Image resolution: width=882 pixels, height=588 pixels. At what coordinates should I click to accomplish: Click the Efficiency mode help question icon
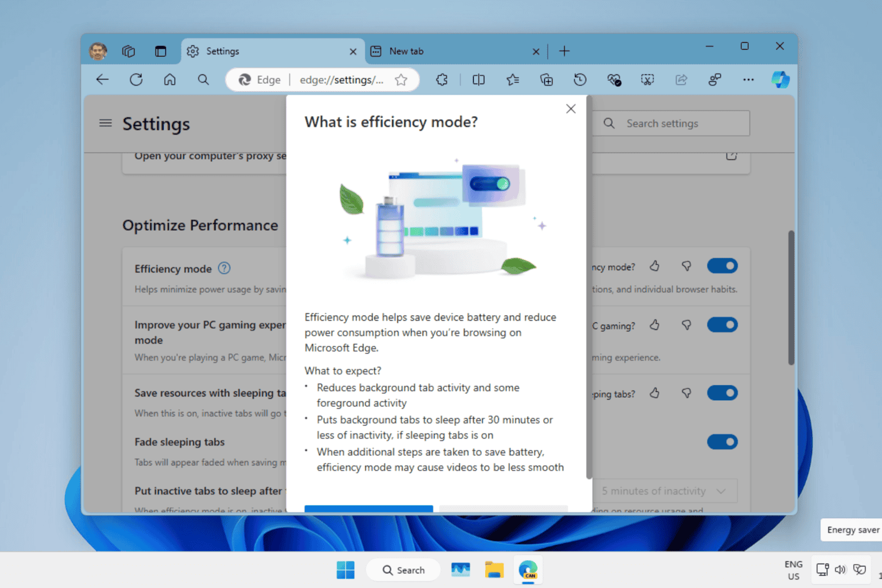tap(225, 268)
